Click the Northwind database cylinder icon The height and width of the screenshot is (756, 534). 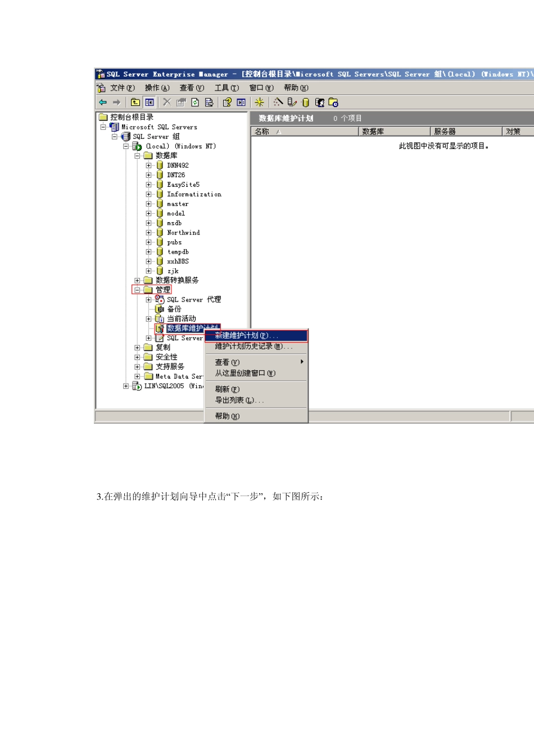coord(160,232)
